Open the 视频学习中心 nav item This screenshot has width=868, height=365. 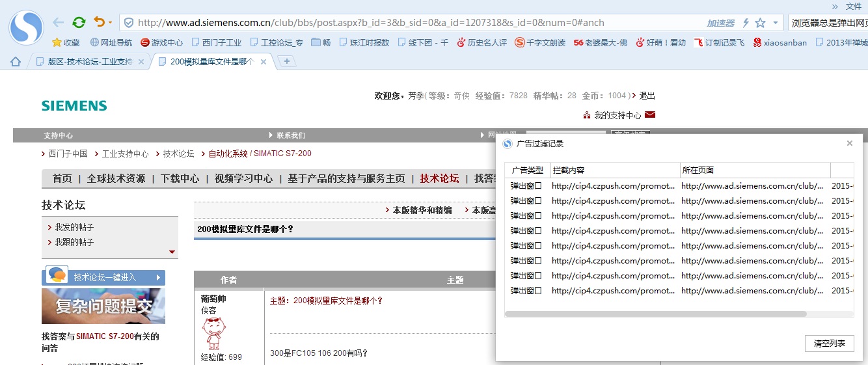point(243,178)
